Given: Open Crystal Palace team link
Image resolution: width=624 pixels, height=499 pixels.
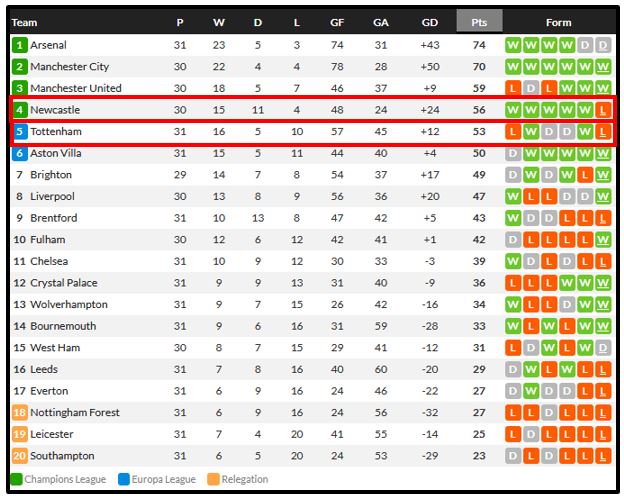Looking at the screenshot, I should click(64, 283).
